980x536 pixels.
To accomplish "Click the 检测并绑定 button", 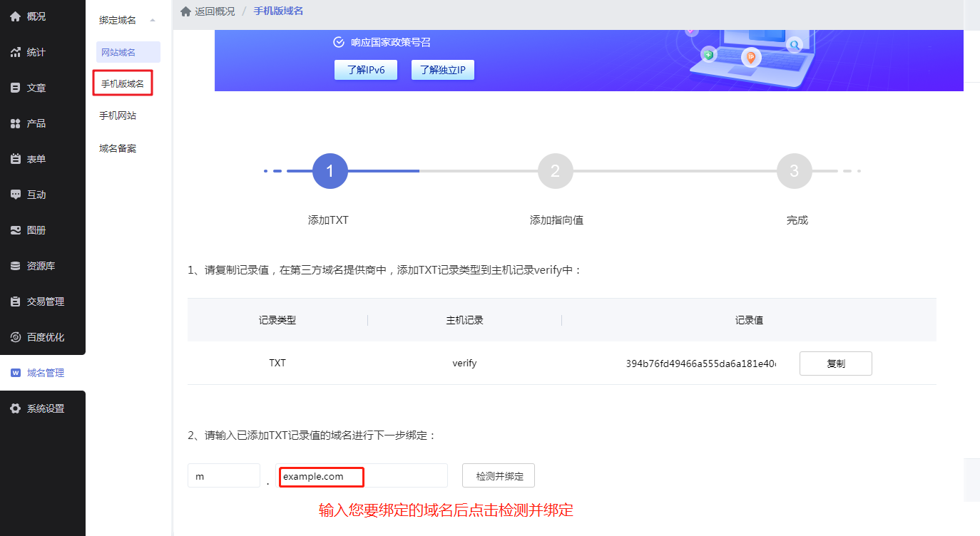I will pyautogui.click(x=499, y=476).
